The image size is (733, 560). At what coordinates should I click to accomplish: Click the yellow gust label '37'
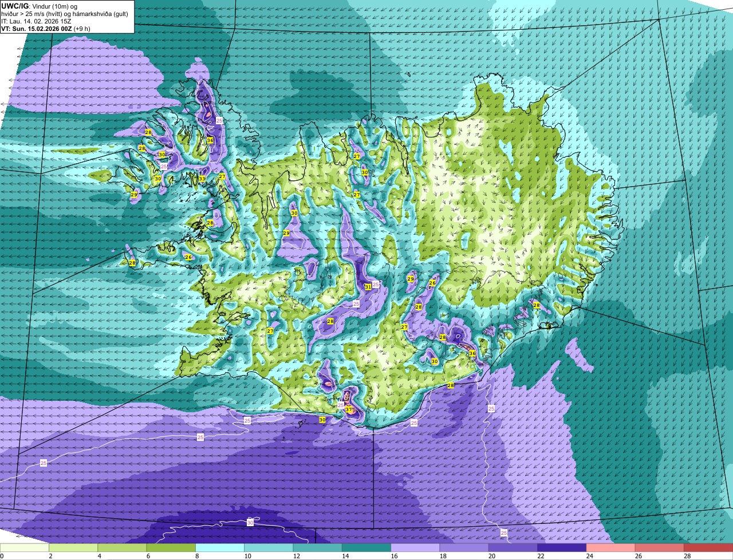[x=348, y=409]
